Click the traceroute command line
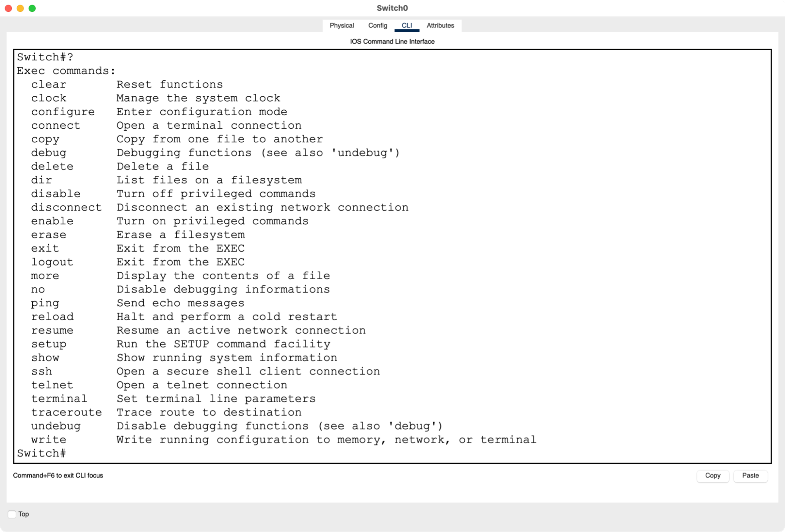The image size is (785, 532). click(66, 412)
